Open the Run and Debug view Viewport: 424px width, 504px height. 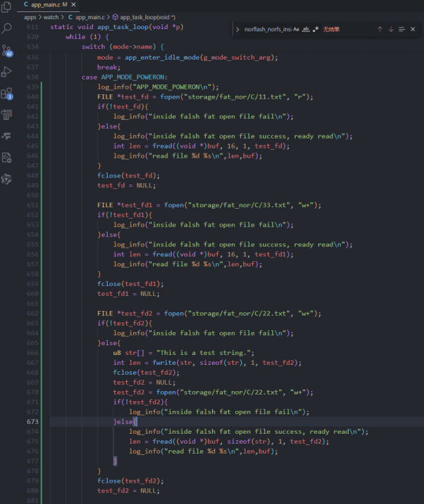tap(6, 72)
